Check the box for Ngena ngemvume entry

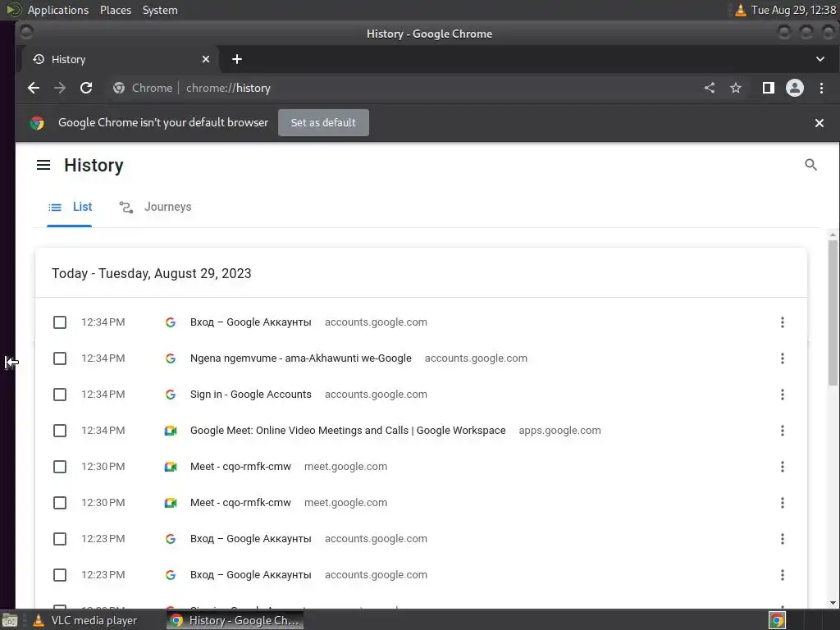click(60, 358)
